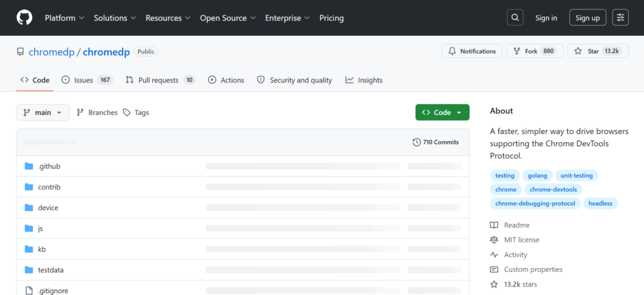Select the chrome-debugging-protocol topic tag
Screen dimensions: 644x295
click(535, 203)
